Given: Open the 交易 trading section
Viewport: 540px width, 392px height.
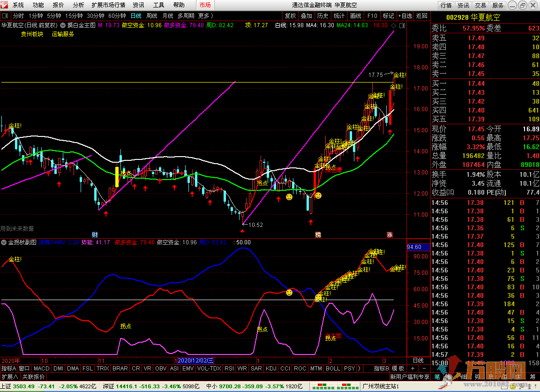Looking at the screenshot, I should (x=480, y=5).
